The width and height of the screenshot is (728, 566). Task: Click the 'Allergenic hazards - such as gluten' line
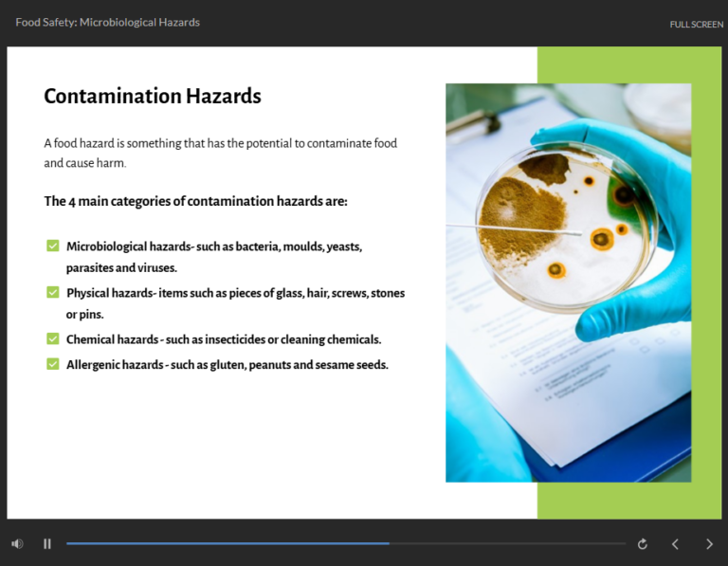(x=227, y=364)
